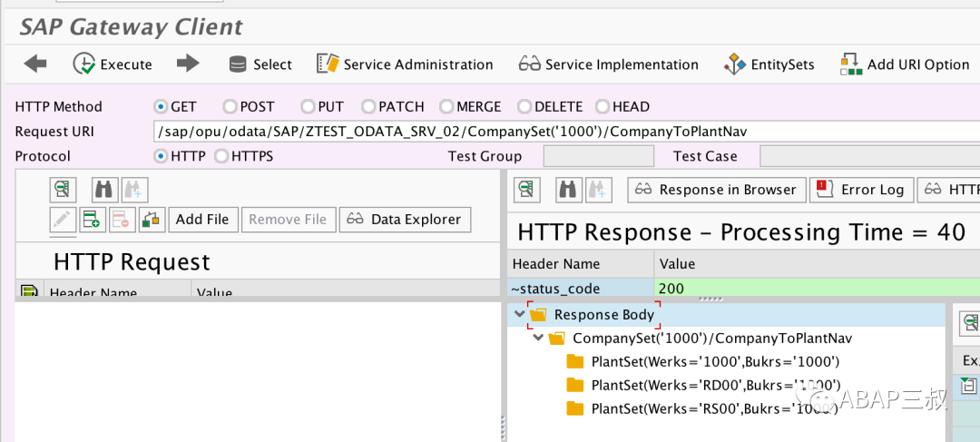Switch protocol to HTTPS
Screen dimensions: 980x442
[221, 156]
